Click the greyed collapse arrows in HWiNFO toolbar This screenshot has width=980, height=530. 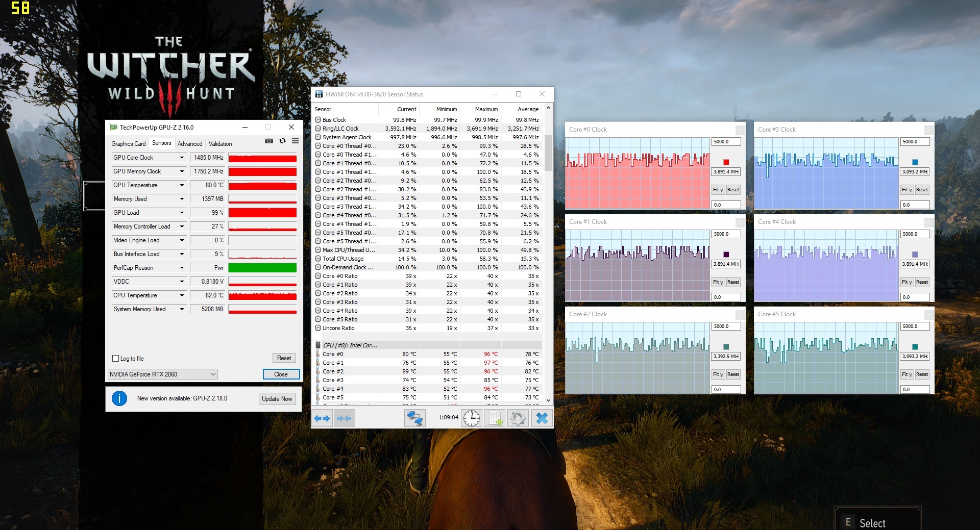click(x=344, y=418)
